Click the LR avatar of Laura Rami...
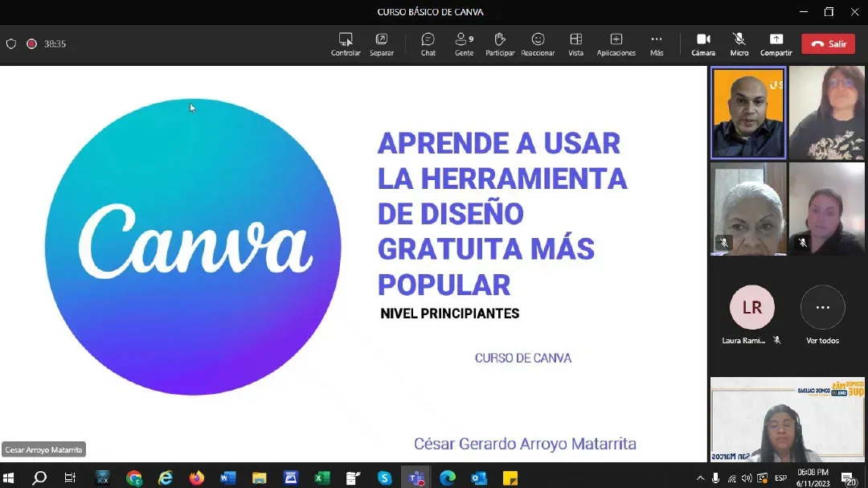Viewport: 868px width, 488px height. 751,307
